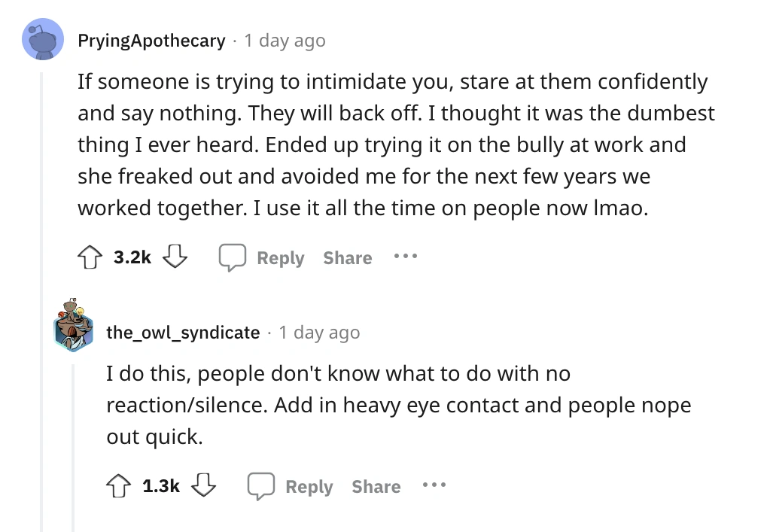Click Reply text on the_owl_syndicate's comment

pos(309,487)
